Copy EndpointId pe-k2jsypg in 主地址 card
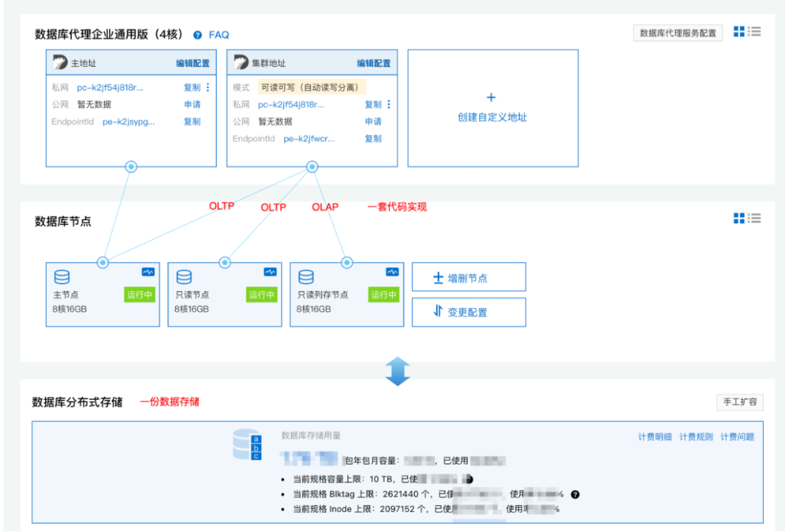The width and height of the screenshot is (785, 532). coord(192,121)
